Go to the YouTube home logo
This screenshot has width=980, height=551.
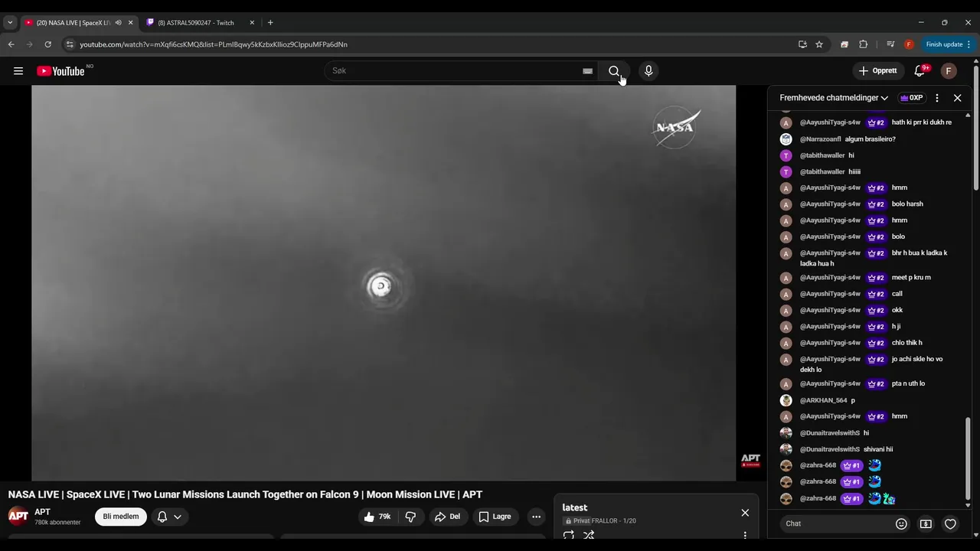[60, 71]
